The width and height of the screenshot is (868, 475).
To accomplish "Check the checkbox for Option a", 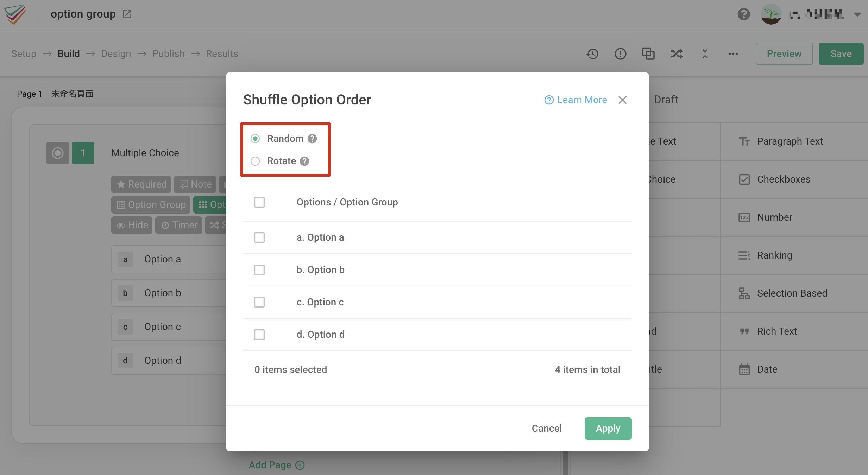I will tap(259, 237).
